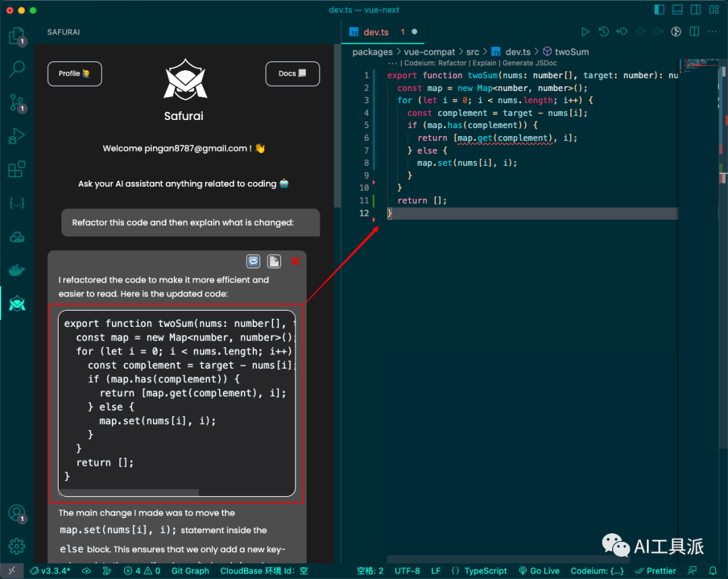
Task: Select the Safurai icon in activity bar
Action: pyautogui.click(x=17, y=303)
